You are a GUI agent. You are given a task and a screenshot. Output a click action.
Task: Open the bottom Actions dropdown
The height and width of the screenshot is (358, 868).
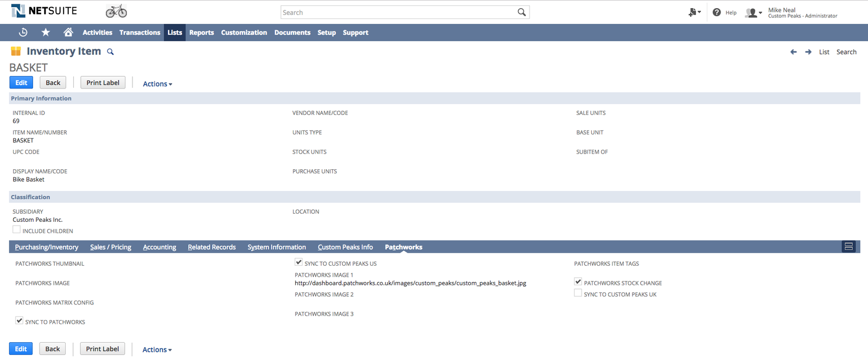[x=157, y=350]
